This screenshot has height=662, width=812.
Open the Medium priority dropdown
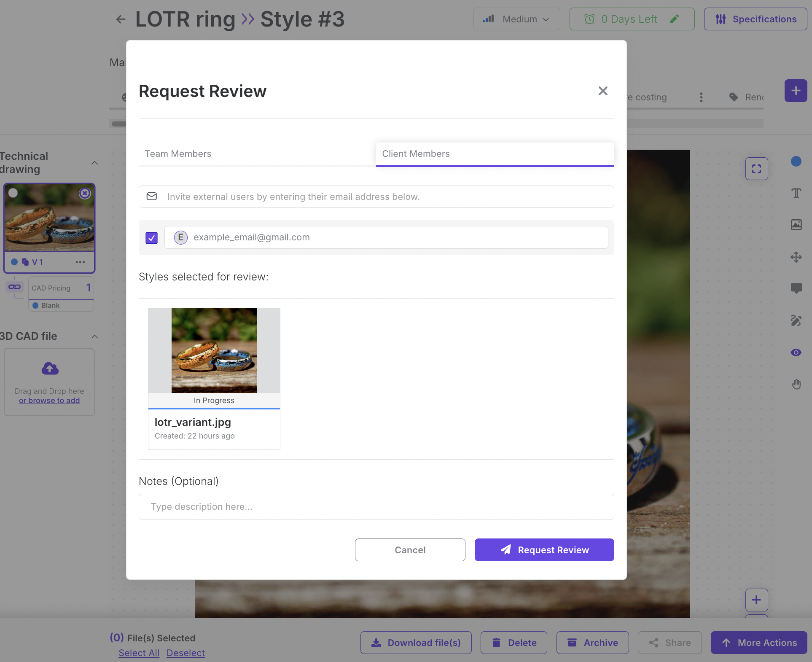516,19
